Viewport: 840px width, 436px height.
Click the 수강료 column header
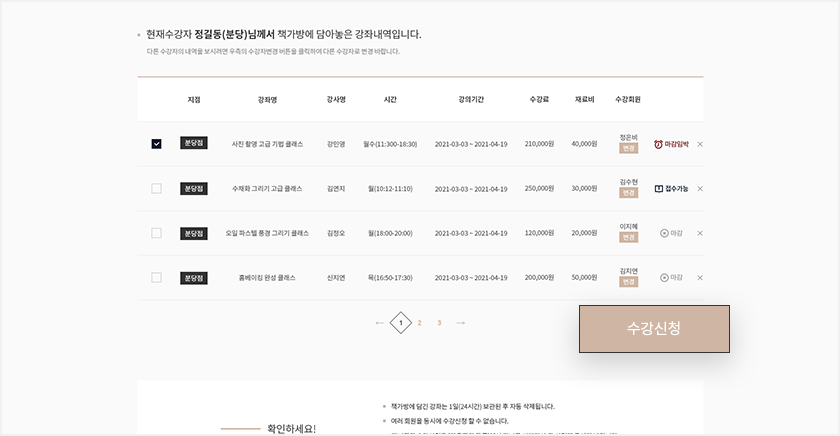click(x=539, y=99)
